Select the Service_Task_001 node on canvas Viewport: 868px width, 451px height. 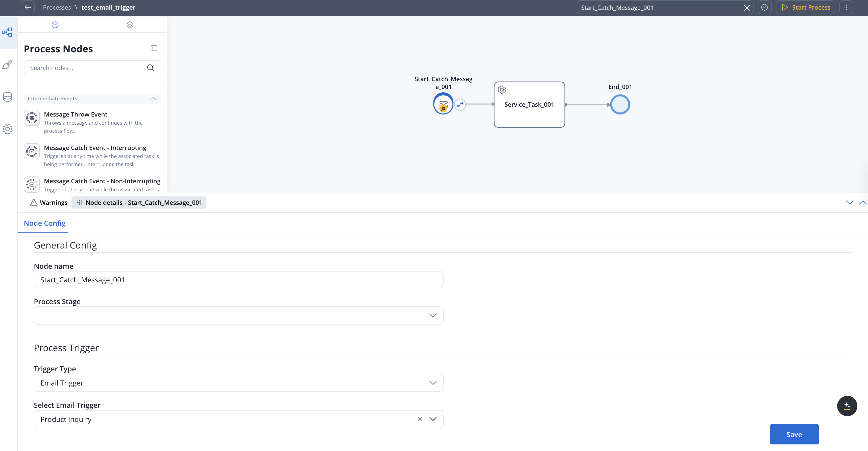[529, 105]
